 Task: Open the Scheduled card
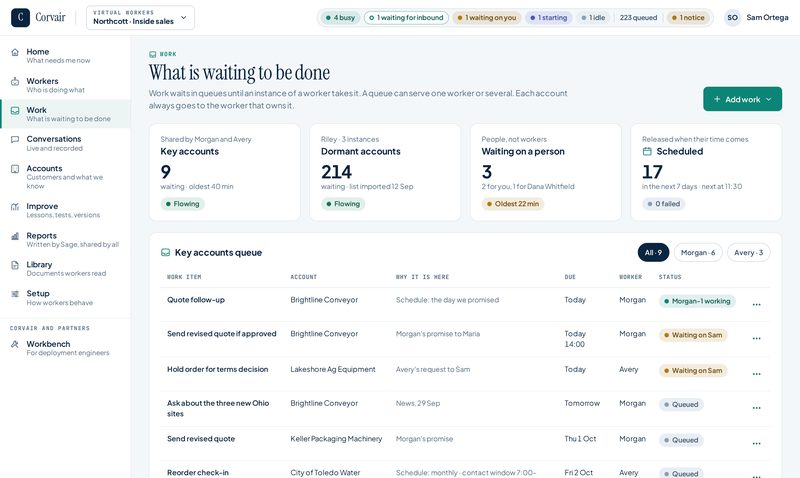(x=706, y=172)
